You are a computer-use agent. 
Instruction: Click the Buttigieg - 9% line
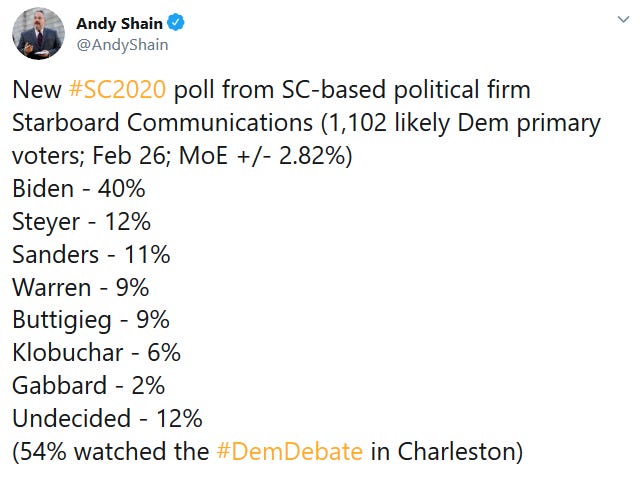(x=91, y=320)
